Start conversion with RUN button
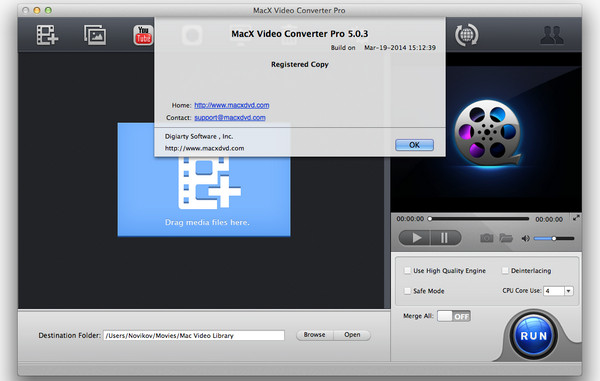 (533, 336)
